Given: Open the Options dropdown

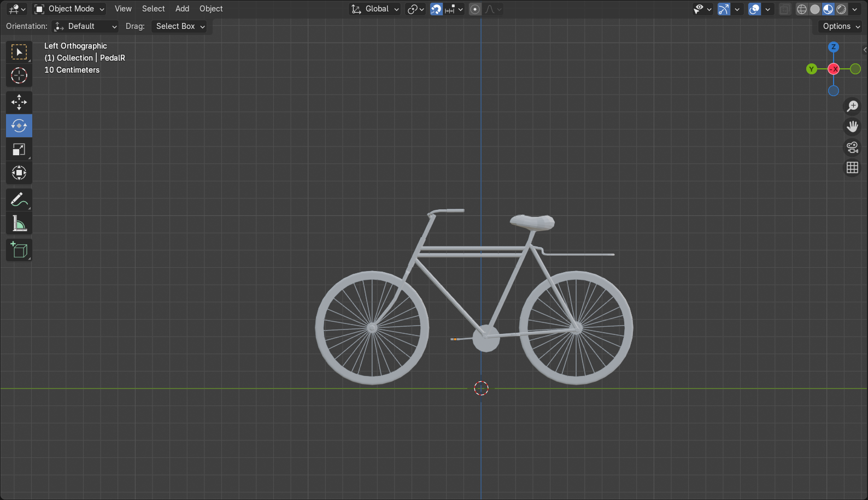Looking at the screenshot, I should coord(841,26).
